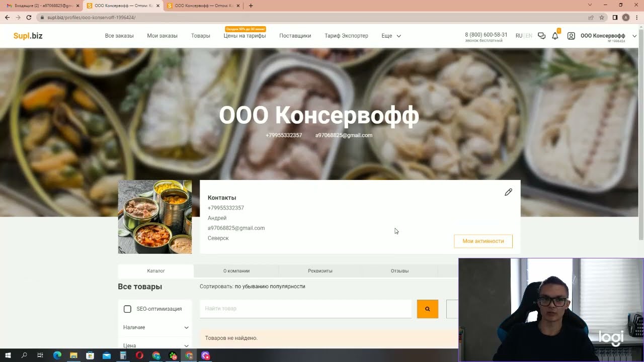The height and width of the screenshot is (362, 644).
Task: Open the Mail app from the taskbar
Action: tap(107, 355)
